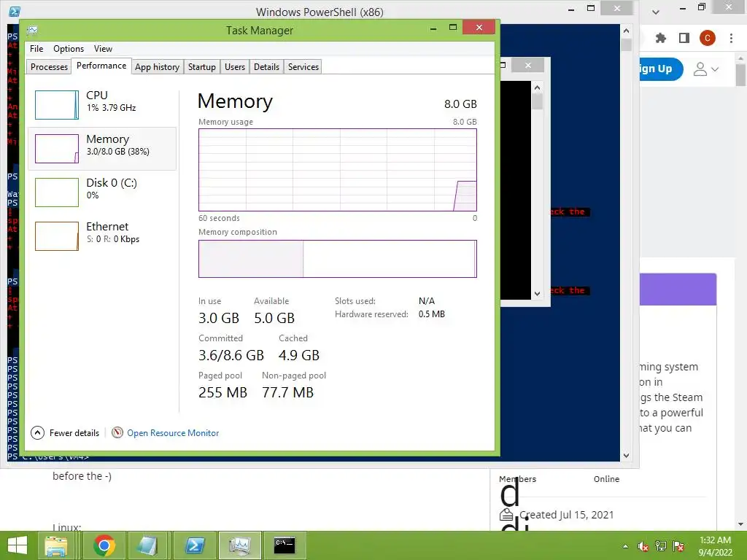
Task: Click the console window scroll up arrow
Action: (x=538, y=87)
